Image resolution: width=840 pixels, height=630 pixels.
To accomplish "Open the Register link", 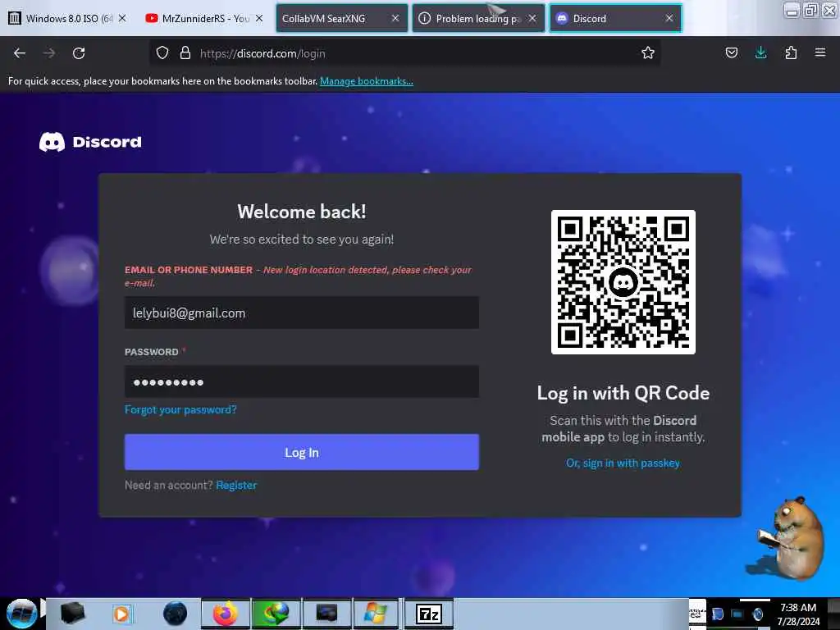I will [236, 485].
